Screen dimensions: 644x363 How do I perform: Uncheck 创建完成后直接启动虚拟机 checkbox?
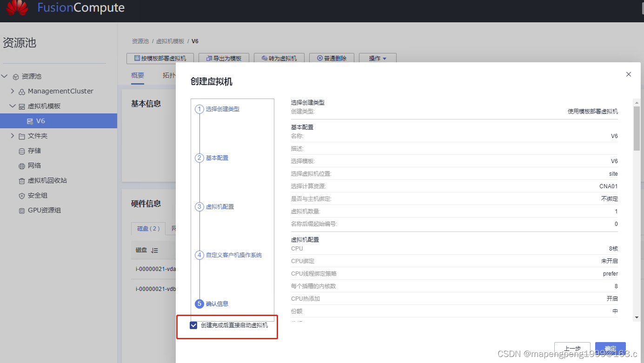193,325
